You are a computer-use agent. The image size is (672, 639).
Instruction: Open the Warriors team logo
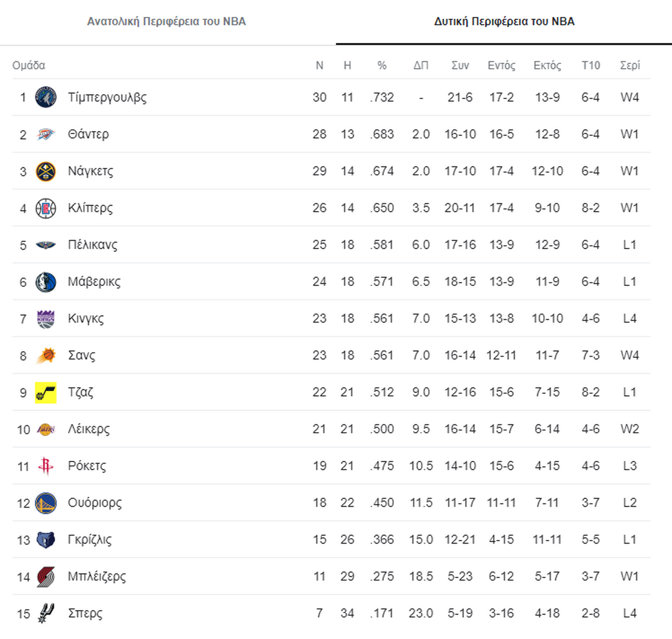point(45,503)
